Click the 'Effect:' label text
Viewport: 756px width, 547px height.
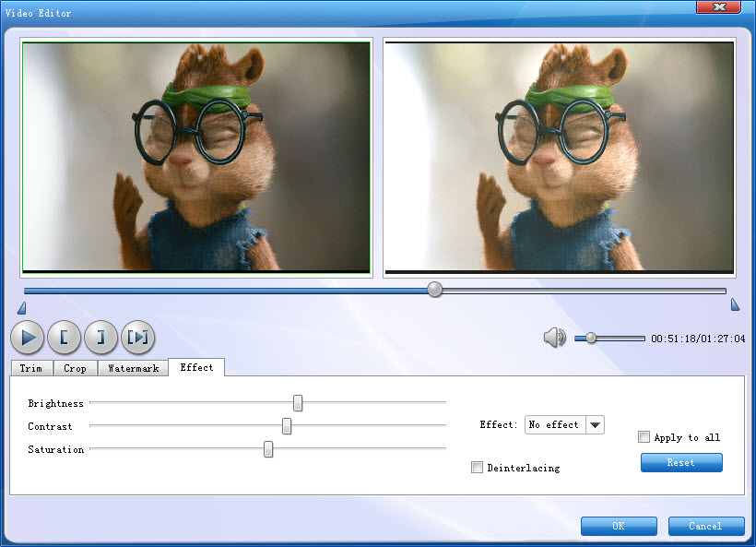click(x=498, y=424)
